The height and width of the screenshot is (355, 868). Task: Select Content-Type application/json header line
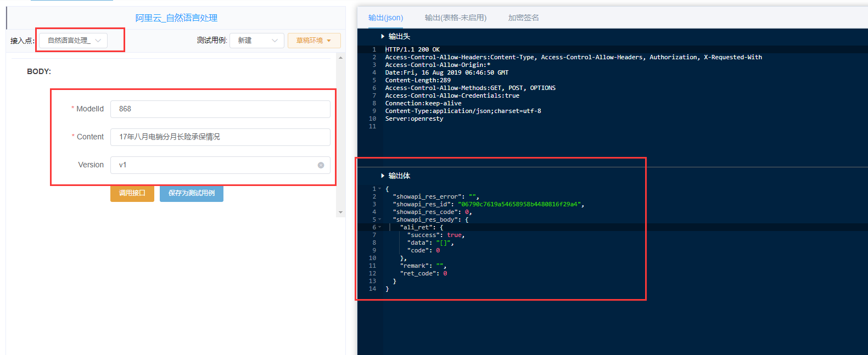click(463, 111)
